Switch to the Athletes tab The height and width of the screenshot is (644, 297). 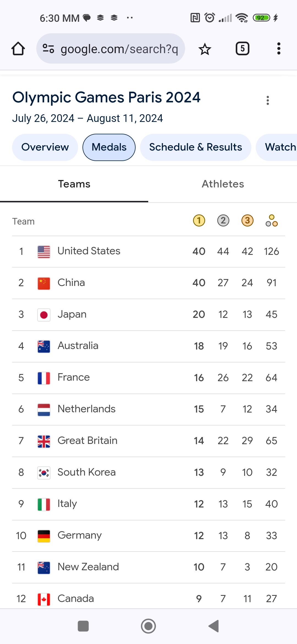pyautogui.click(x=223, y=184)
